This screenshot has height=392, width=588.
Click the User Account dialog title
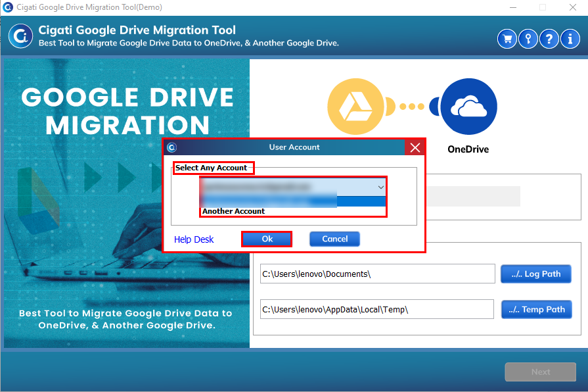coord(294,147)
